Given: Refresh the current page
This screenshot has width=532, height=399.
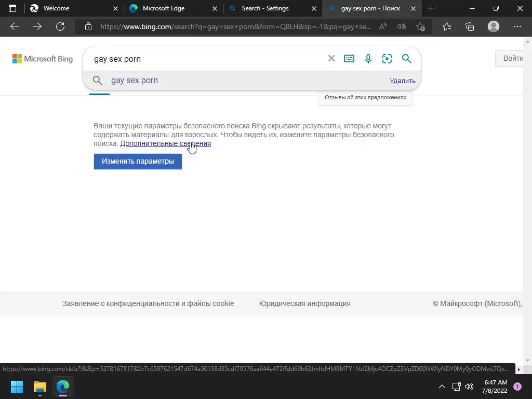Looking at the screenshot, I should (60, 26).
